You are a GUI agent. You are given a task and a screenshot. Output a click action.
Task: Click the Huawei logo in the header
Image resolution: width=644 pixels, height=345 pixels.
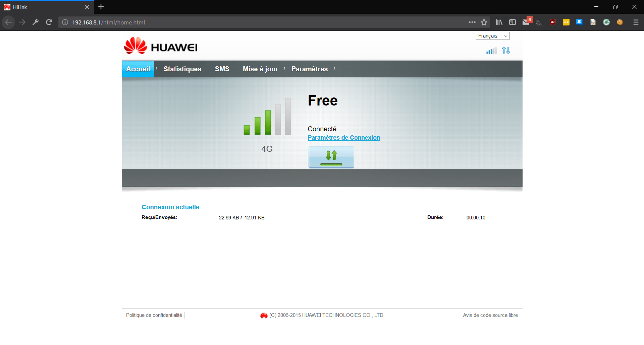click(x=161, y=46)
